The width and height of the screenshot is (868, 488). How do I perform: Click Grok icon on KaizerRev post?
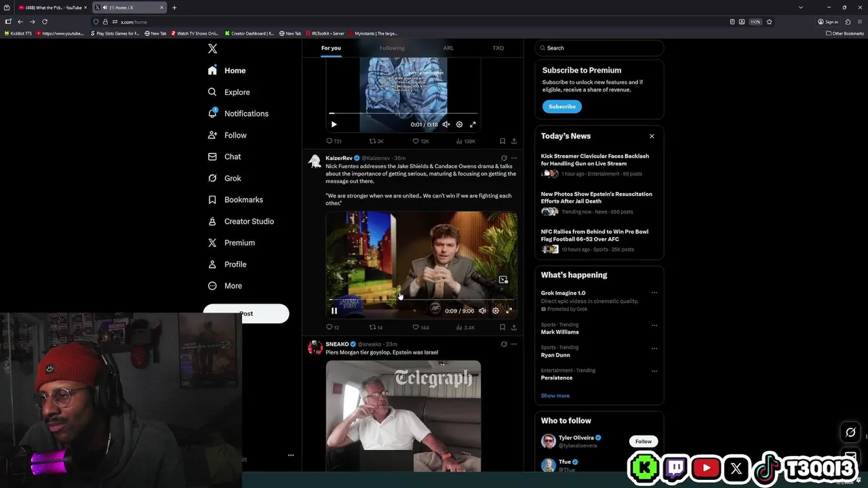[x=503, y=158]
